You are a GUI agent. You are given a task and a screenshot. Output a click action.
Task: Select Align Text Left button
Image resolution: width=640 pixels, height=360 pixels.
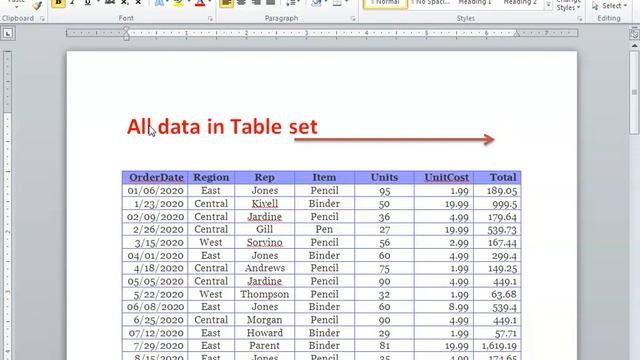227,3
